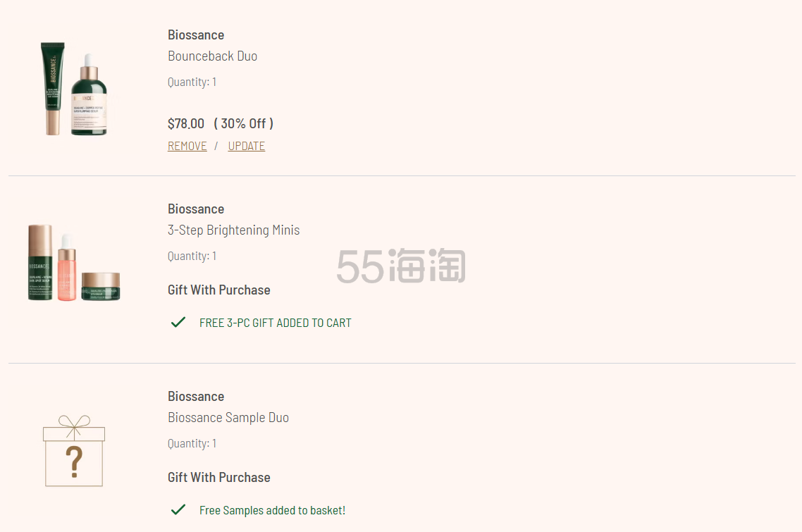802x532 pixels.
Task: Click the checkmark beside Free 3-PC Gift
Action: click(x=178, y=322)
